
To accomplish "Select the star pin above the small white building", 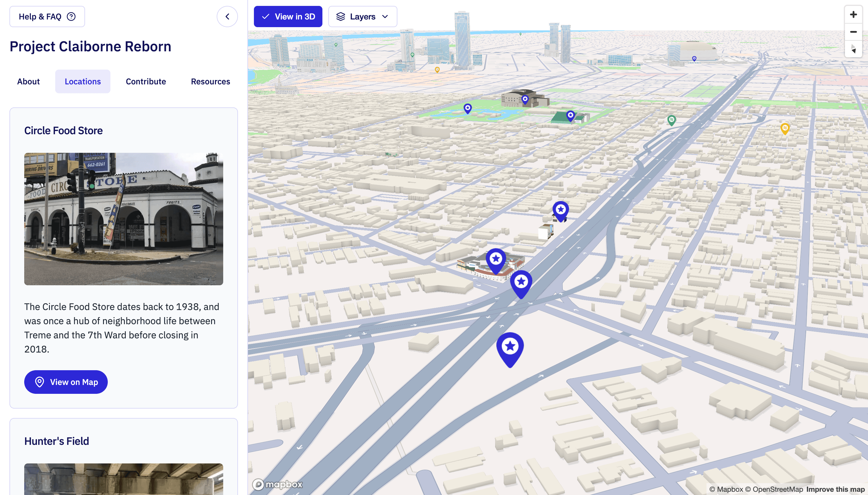I will point(560,211).
